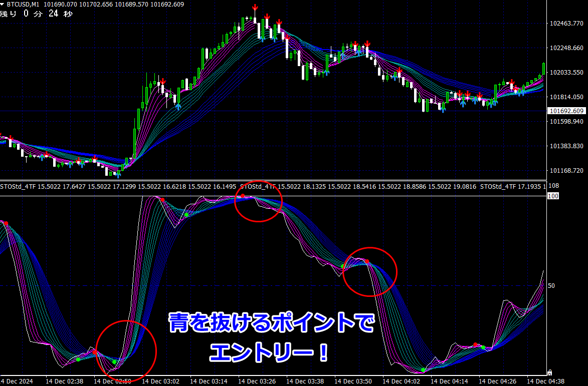The width and height of the screenshot is (588, 386).
Task: Click the green dot at indicator bottom near 04:02
Action: coord(423,370)
